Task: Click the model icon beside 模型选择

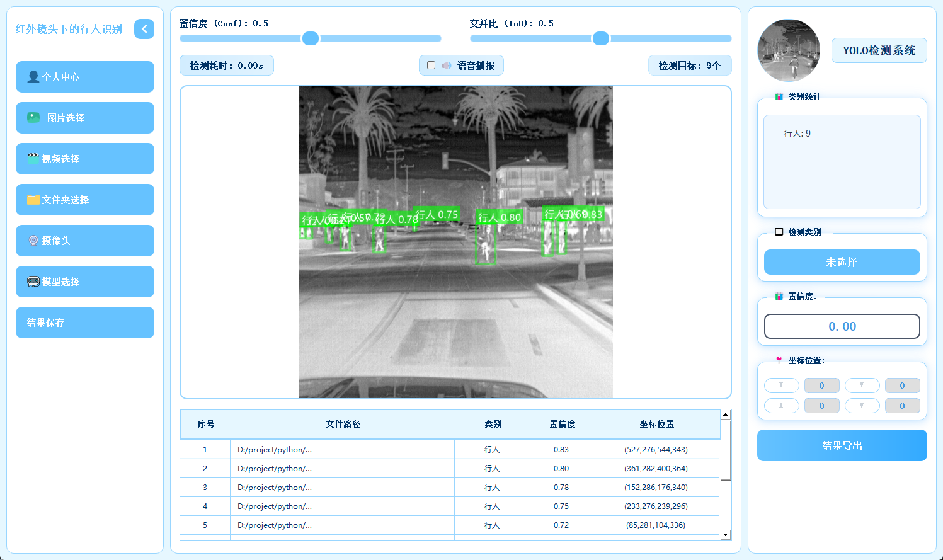Action: (33, 282)
